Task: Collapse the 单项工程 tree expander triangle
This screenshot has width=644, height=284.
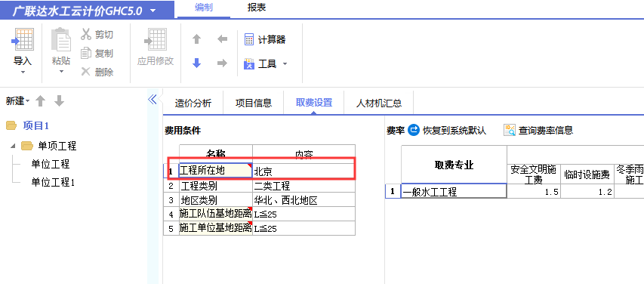Action: click(x=13, y=146)
